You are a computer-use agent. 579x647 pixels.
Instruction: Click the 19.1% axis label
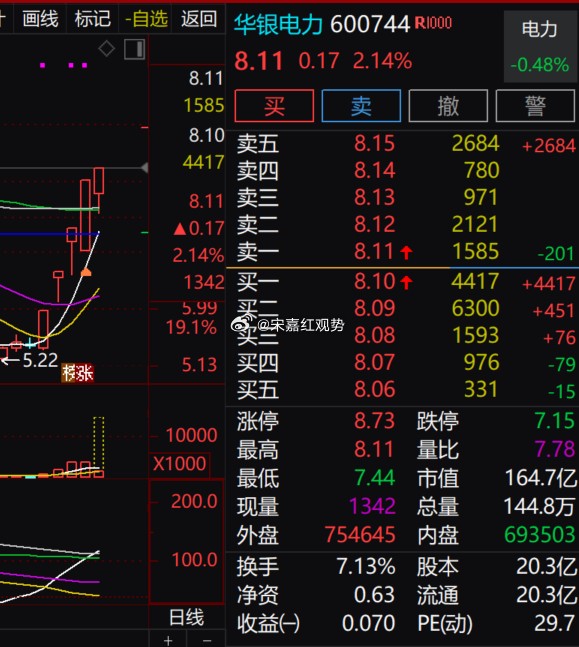pos(191,328)
